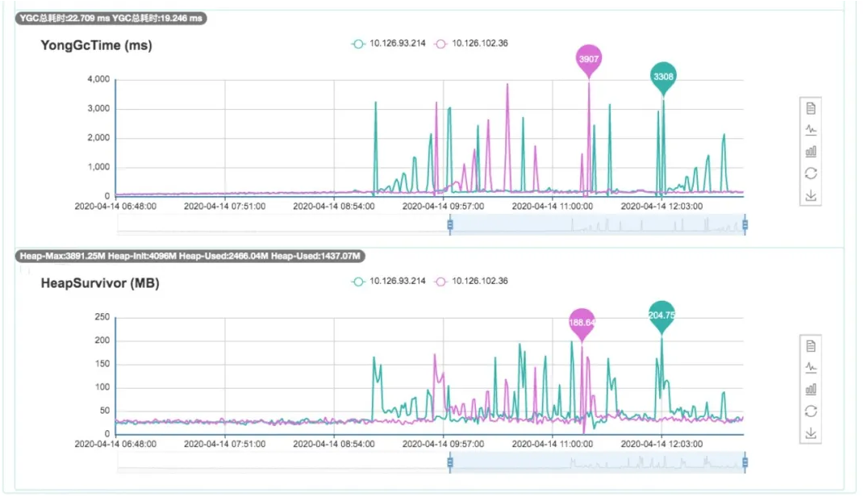Image resolution: width=868 pixels, height=497 pixels.
Task: Switch YongGcTime chart to bar type
Action: tap(811, 151)
